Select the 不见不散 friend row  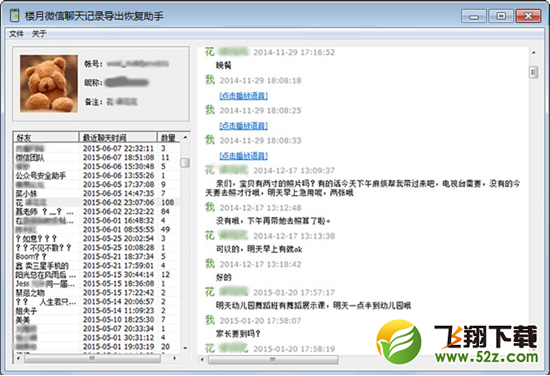97,248
